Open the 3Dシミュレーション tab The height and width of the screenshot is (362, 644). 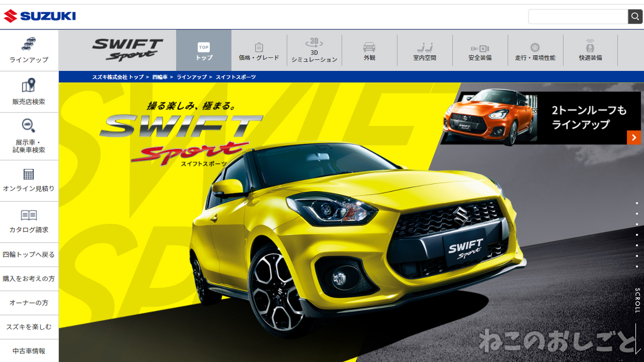coord(314,50)
